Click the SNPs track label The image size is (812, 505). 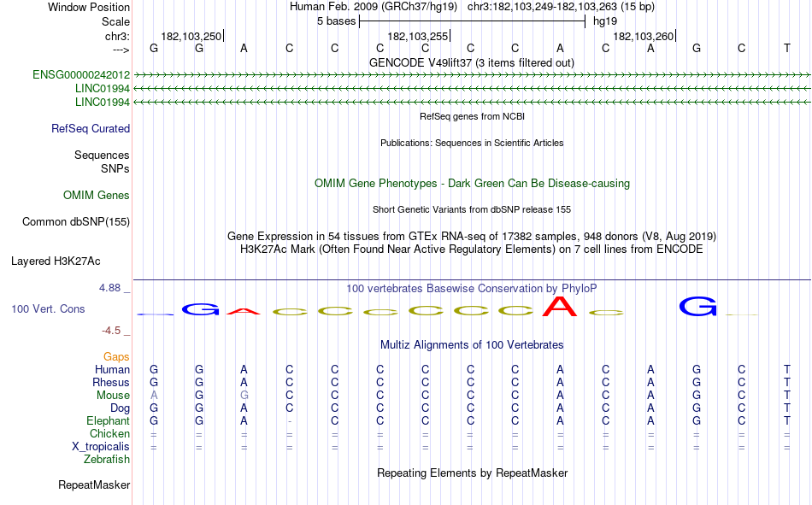point(115,168)
